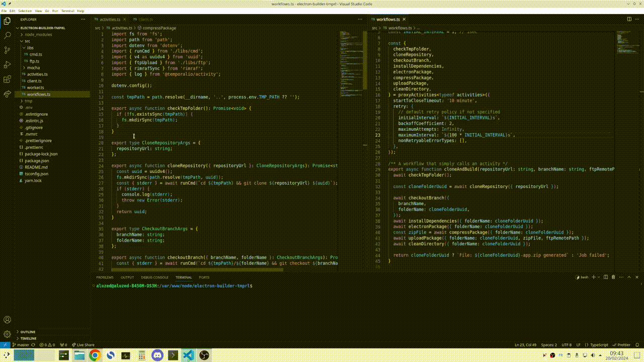This screenshot has width=644, height=362.
Task: Open the File menu
Action: coord(4,11)
